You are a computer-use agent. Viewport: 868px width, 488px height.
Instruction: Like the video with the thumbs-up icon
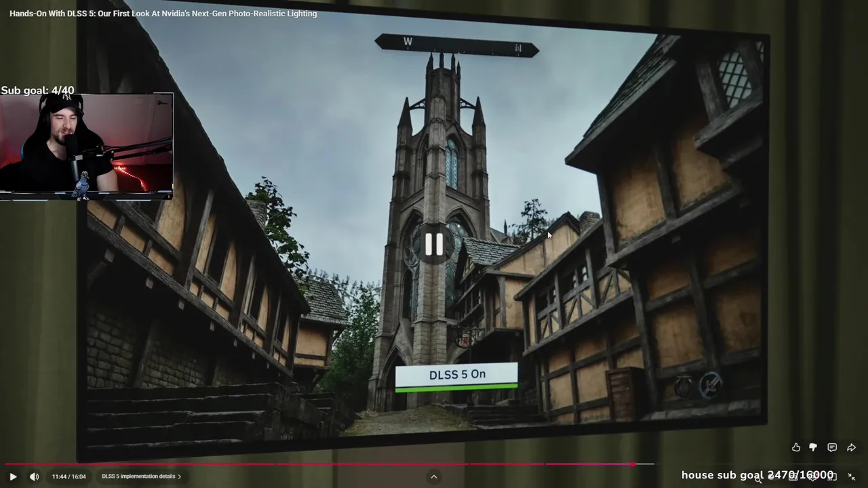(796, 447)
